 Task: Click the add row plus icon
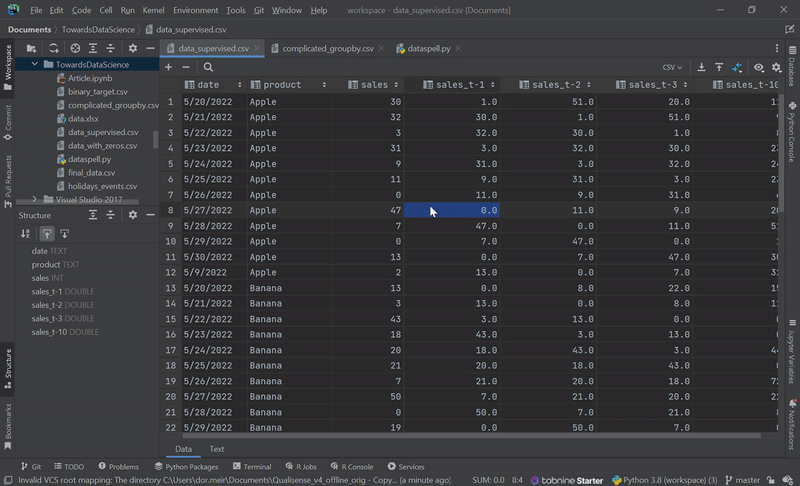pyautogui.click(x=168, y=67)
